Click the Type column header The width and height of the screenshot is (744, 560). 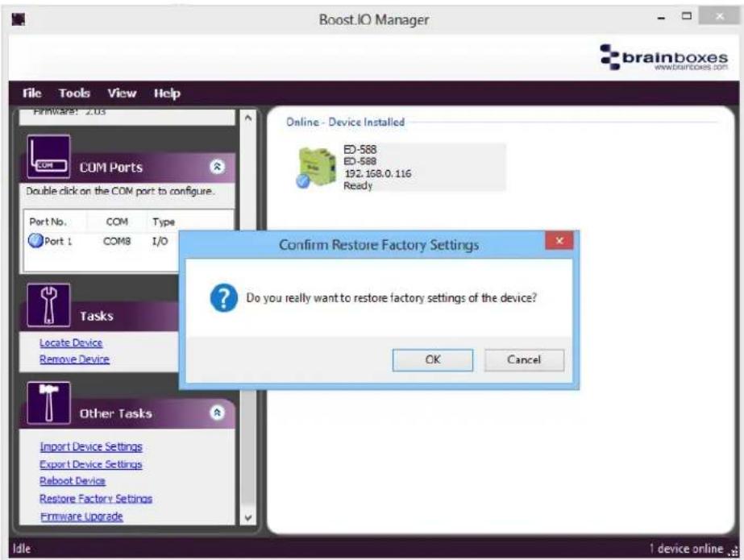(164, 222)
